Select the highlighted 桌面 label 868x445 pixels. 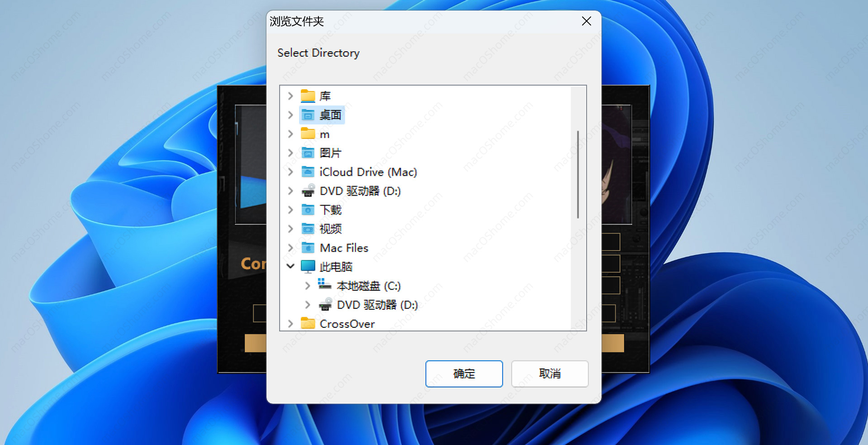click(x=331, y=115)
